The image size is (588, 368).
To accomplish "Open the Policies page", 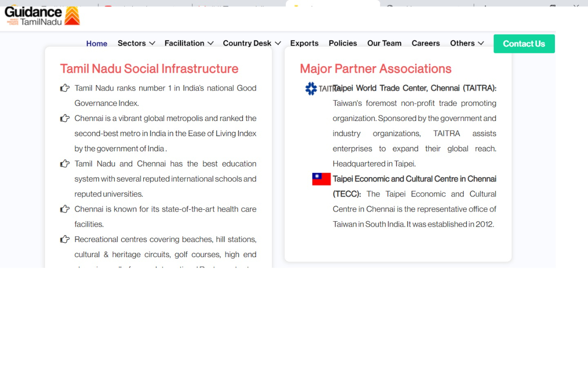I will pos(343,43).
